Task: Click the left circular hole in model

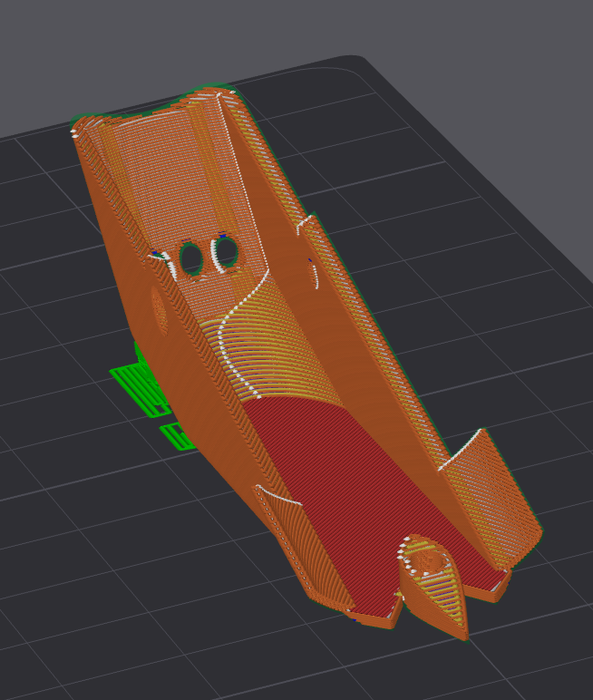Action: click(x=191, y=258)
